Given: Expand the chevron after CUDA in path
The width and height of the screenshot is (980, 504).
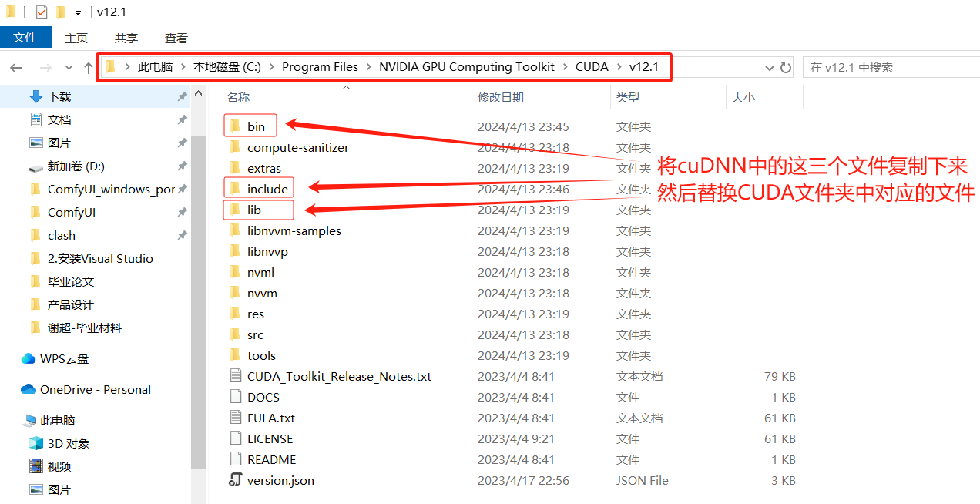Looking at the screenshot, I should coord(619,67).
